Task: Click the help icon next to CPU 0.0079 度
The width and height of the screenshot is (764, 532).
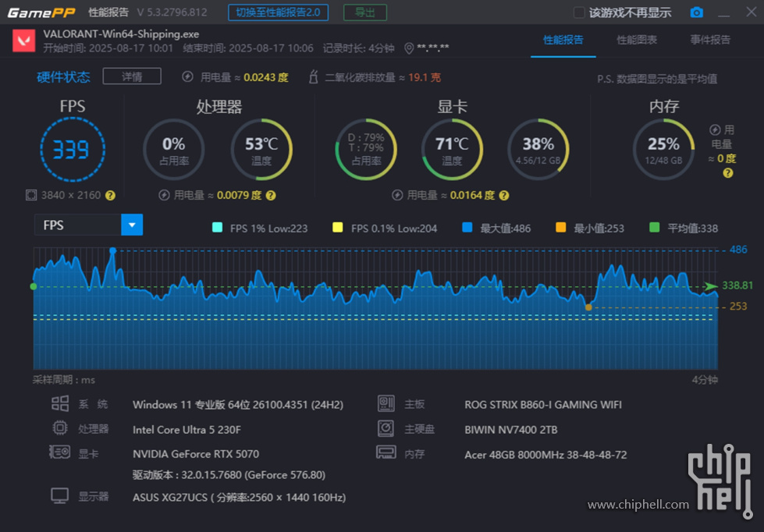Action: pos(271,195)
